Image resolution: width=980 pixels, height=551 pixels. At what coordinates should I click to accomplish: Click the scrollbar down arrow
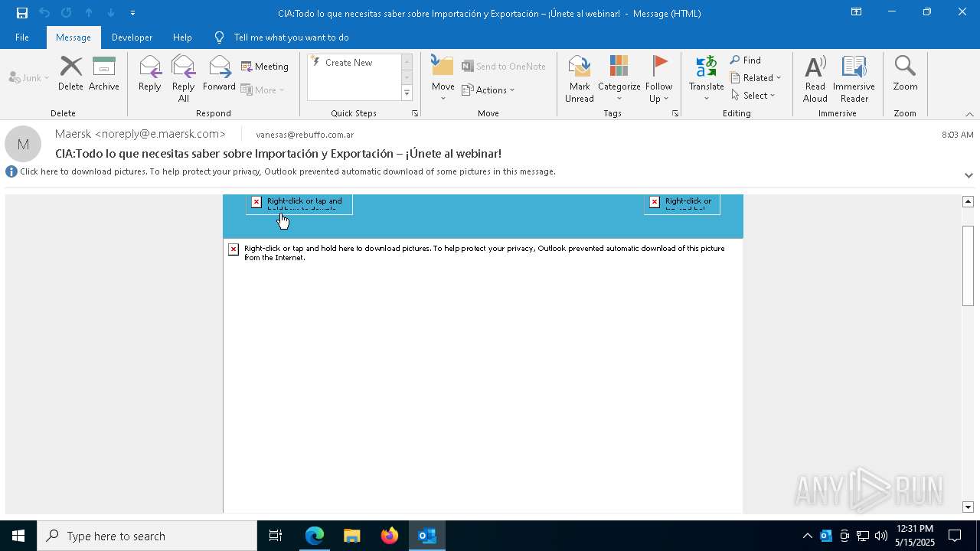tap(968, 507)
